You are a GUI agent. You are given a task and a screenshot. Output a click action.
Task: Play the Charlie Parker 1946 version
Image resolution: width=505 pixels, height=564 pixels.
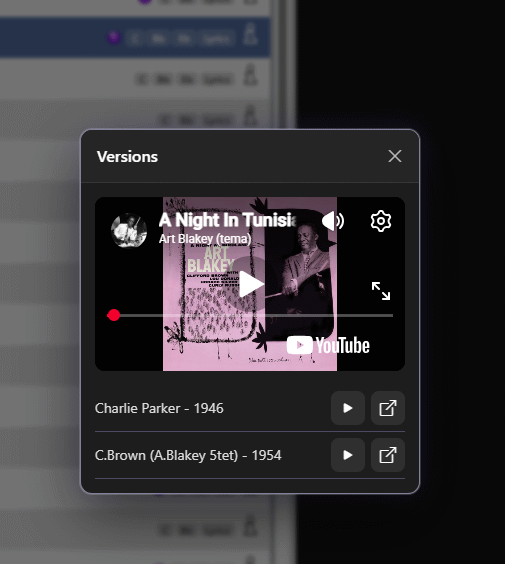click(x=347, y=408)
